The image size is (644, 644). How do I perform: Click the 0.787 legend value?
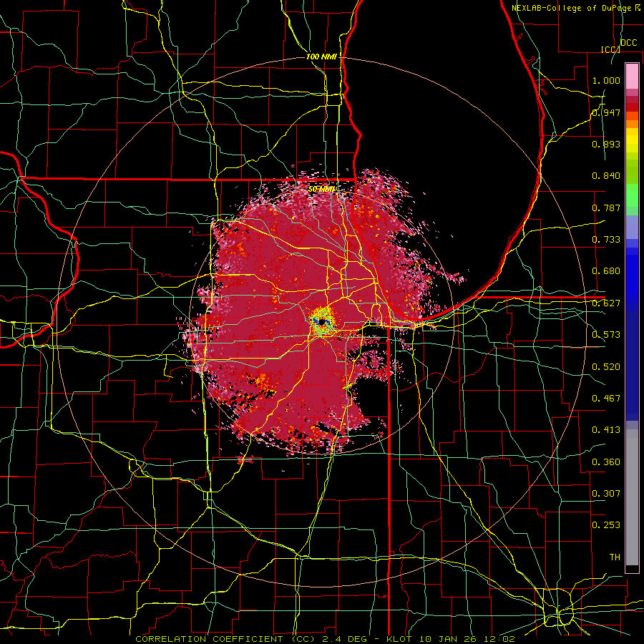click(x=606, y=208)
